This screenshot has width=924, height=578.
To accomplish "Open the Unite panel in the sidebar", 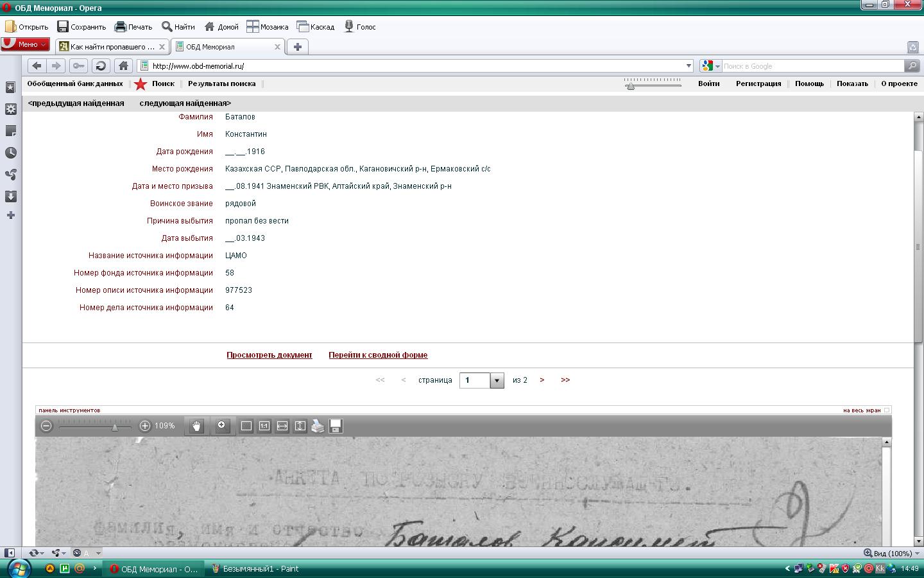I will (11, 175).
